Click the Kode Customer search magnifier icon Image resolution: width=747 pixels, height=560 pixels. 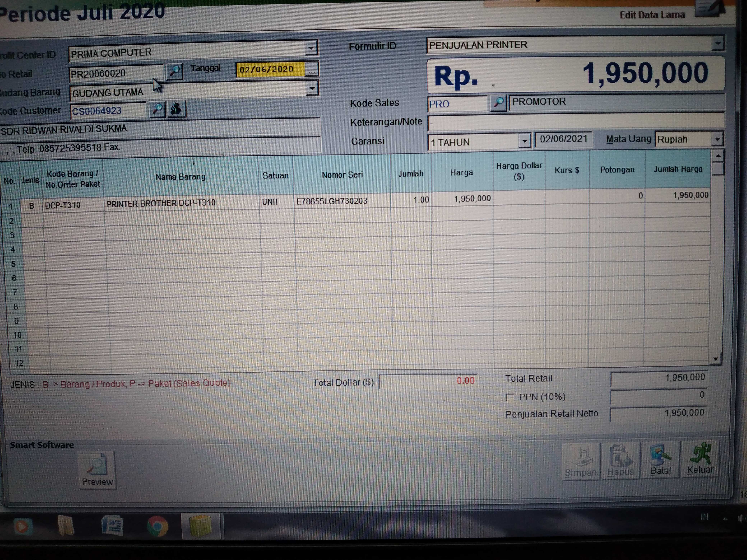click(157, 109)
